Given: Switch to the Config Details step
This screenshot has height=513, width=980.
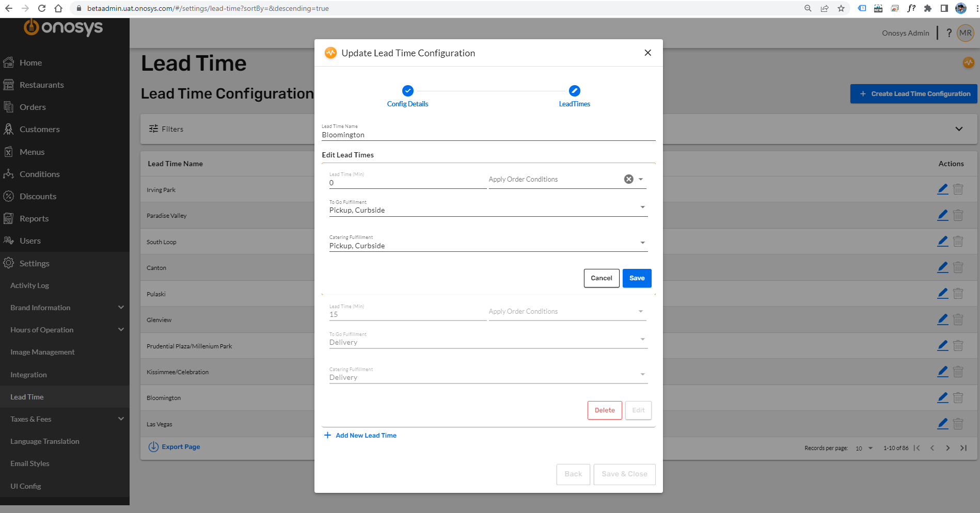Looking at the screenshot, I should tap(407, 97).
